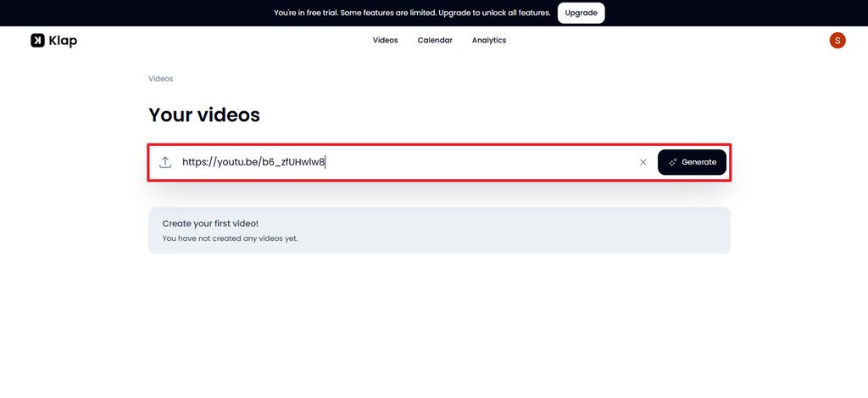
Task: Click the "Create your first video!" heading
Action: (210, 223)
